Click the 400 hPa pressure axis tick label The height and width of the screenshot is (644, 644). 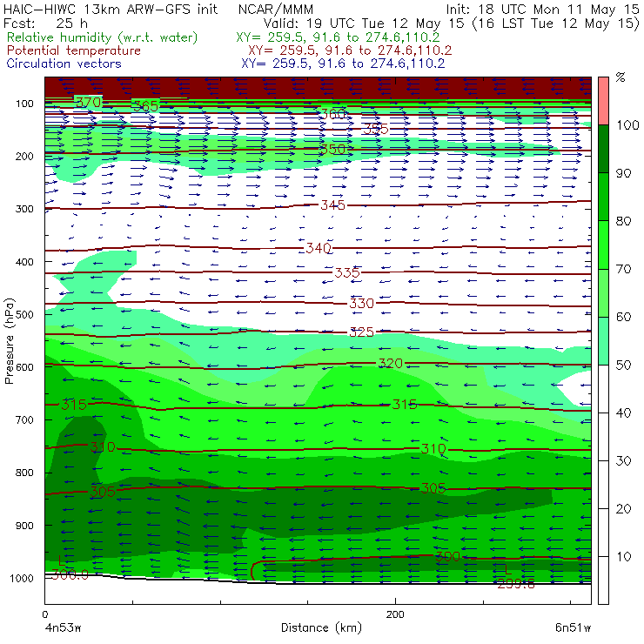[x=24, y=262]
